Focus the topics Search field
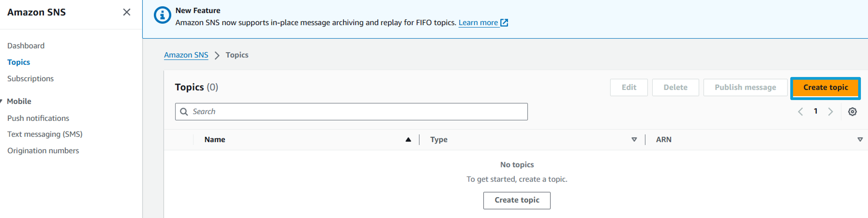This screenshot has height=218, width=868. (351, 112)
